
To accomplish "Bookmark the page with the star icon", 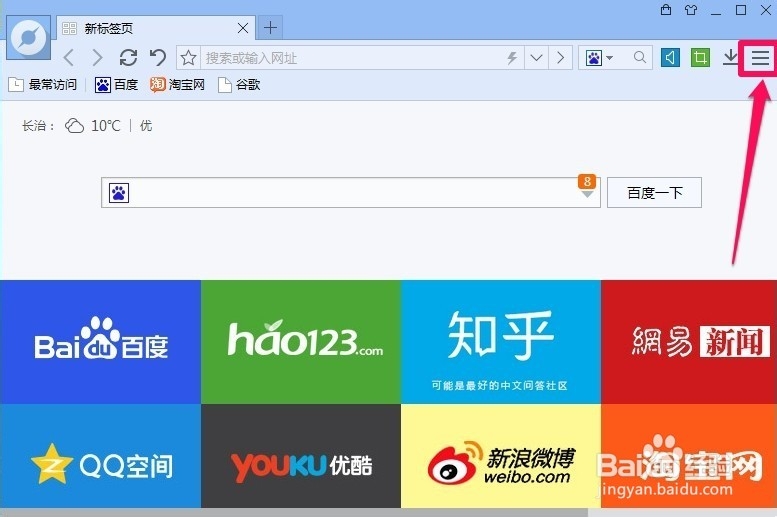I will (188, 58).
